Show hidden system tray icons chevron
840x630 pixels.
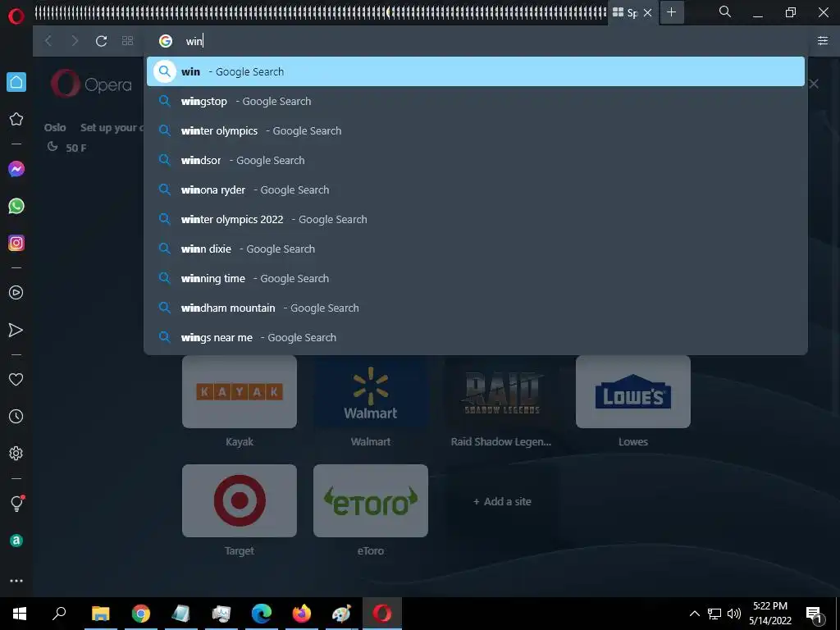tap(694, 614)
